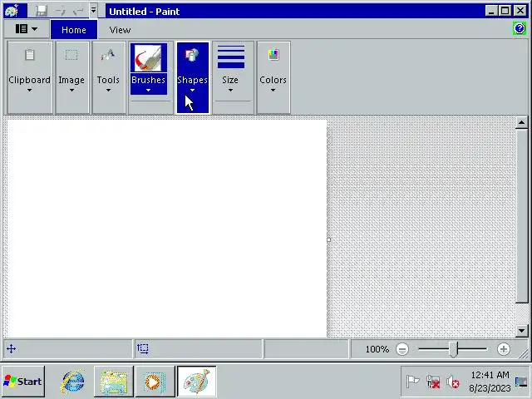Image resolution: width=532 pixels, height=399 pixels.
Task: Click the white drawing canvas
Action: pyautogui.click(x=166, y=228)
